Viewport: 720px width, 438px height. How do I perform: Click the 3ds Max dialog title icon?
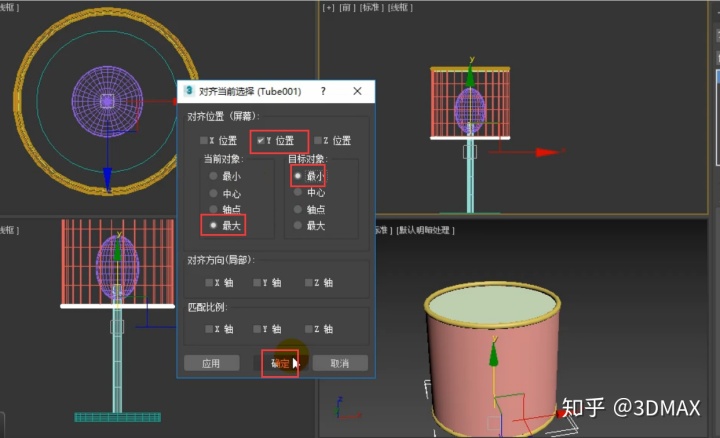[x=189, y=90]
